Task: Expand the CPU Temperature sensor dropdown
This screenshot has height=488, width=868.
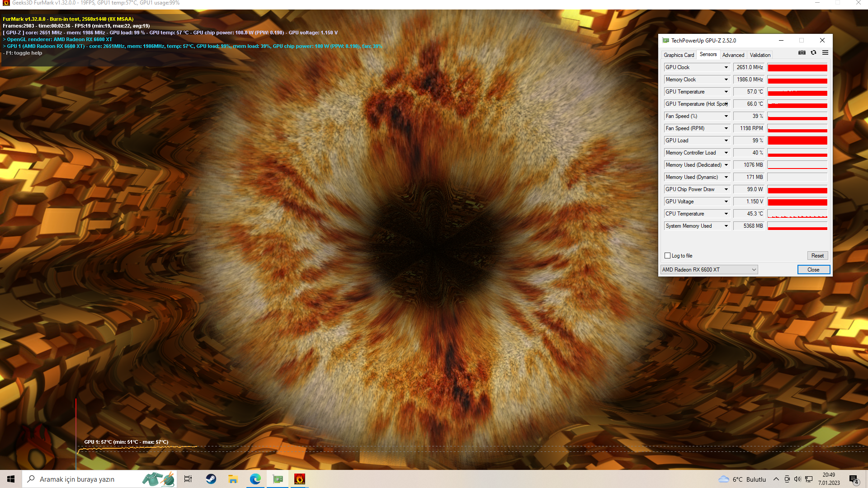Action: point(726,214)
